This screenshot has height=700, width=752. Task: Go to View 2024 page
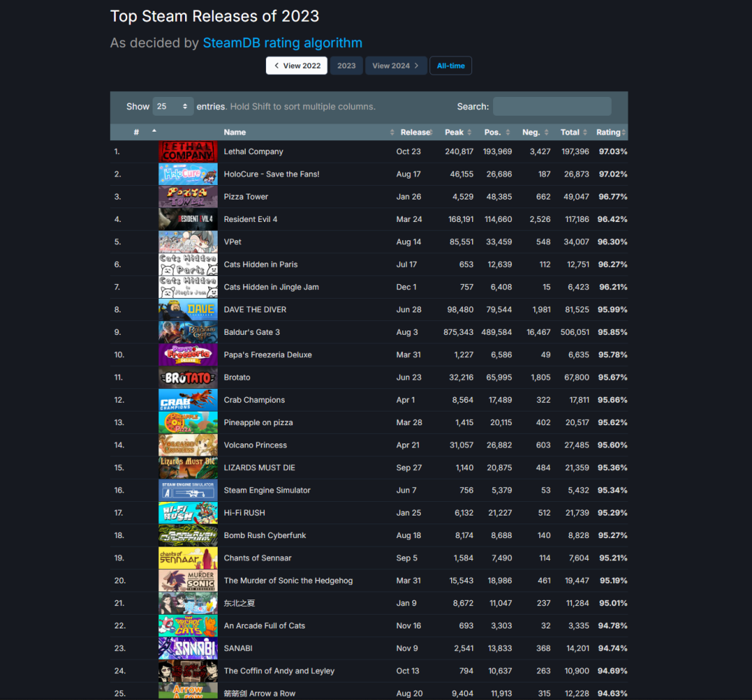click(396, 66)
